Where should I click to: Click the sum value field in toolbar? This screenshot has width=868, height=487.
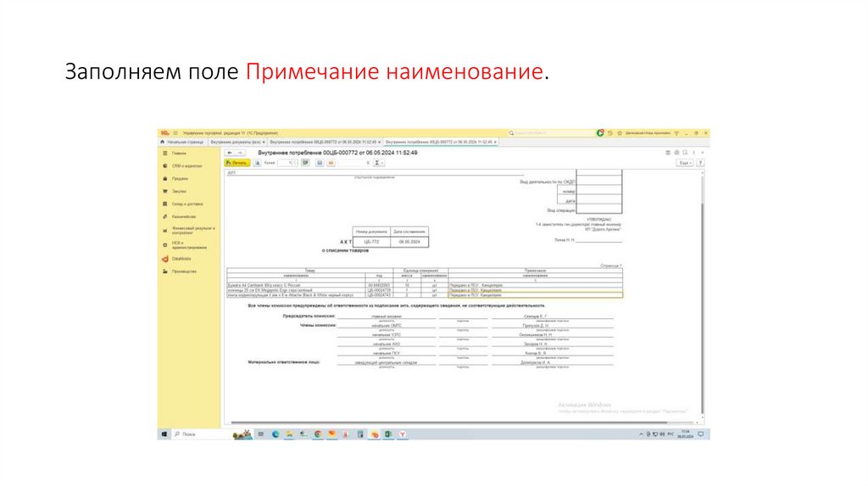pos(354,163)
